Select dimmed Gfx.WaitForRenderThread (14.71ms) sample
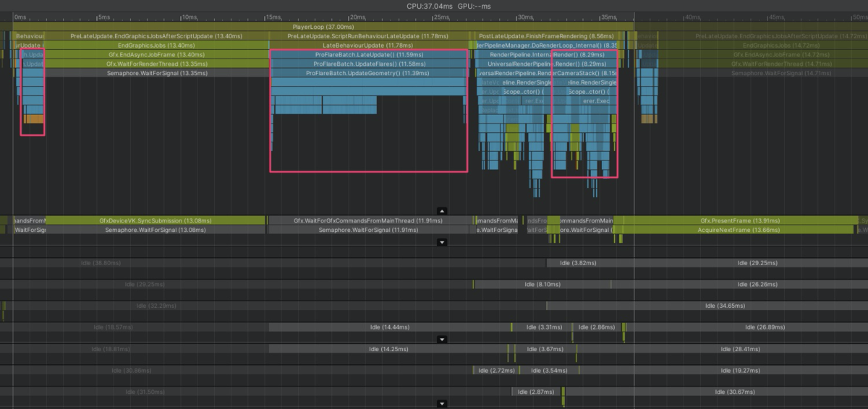The image size is (868, 409). (762, 64)
